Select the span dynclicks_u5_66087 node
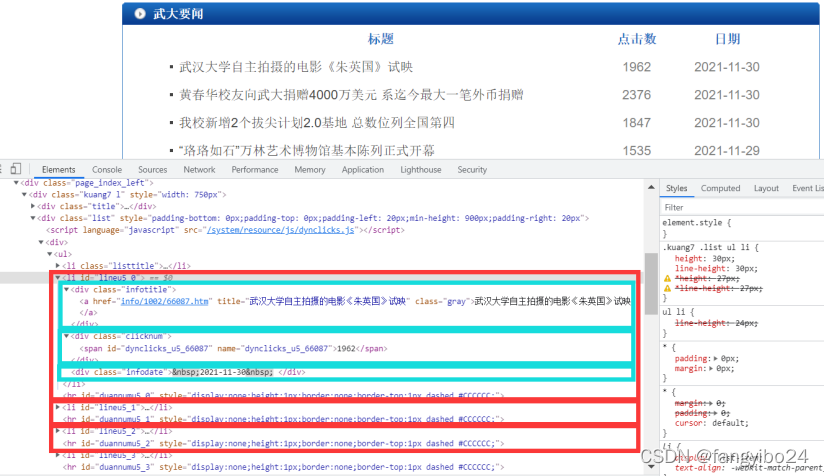The height and width of the screenshot is (476, 824). pyautogui.click(x=233, y=348)
